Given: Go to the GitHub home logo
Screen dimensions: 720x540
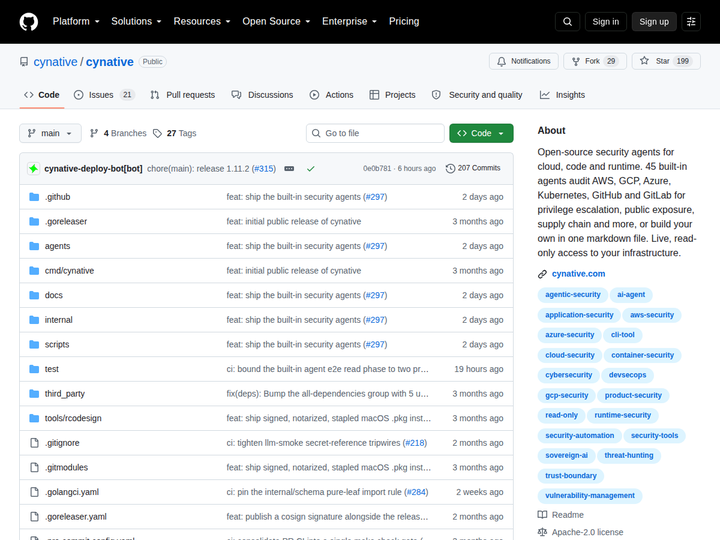Looking at the screenshot, I should click(28, 22).
